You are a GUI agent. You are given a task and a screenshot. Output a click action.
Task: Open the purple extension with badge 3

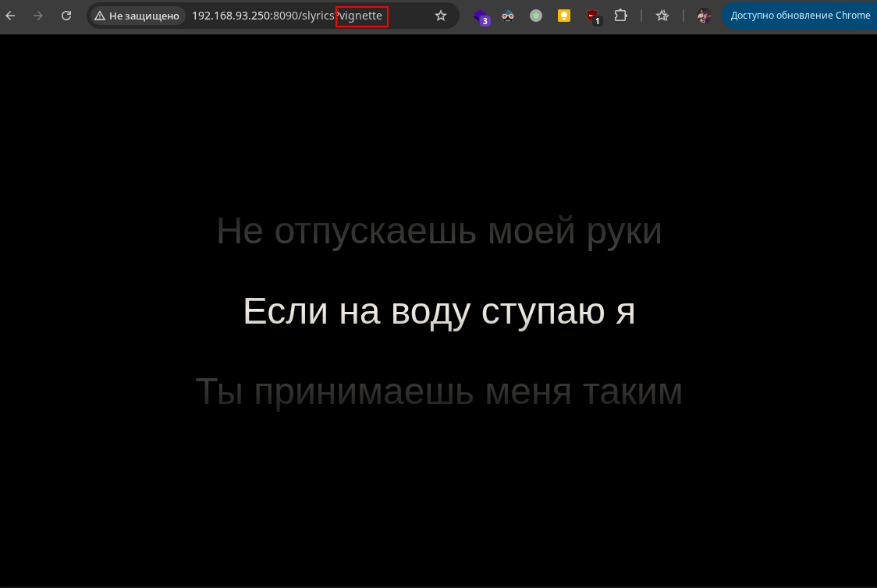pos(481,16)
